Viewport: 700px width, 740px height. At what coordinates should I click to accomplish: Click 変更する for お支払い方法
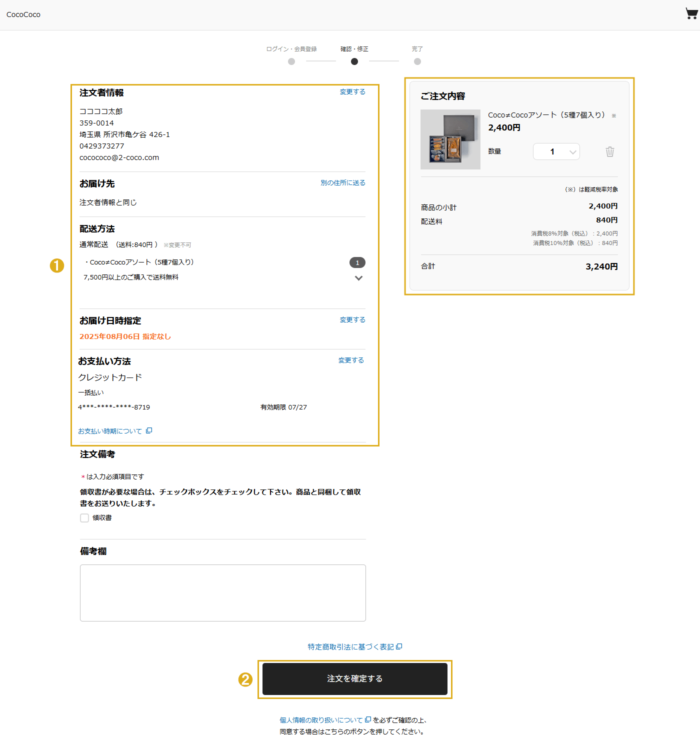tap(351, 360)
